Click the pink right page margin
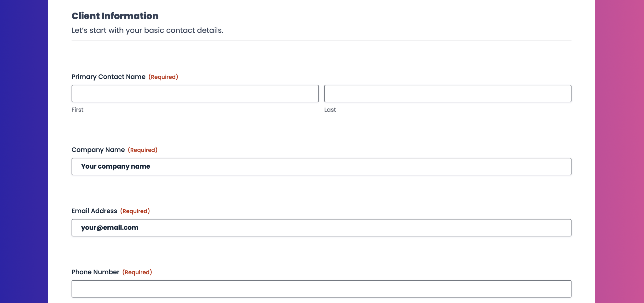 (x=619, y=151)
